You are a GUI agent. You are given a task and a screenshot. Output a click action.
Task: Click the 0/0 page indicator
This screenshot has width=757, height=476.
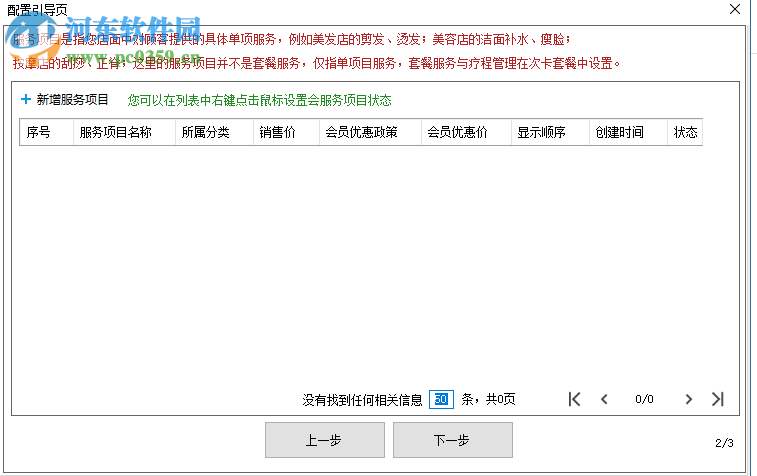point(644,399)
